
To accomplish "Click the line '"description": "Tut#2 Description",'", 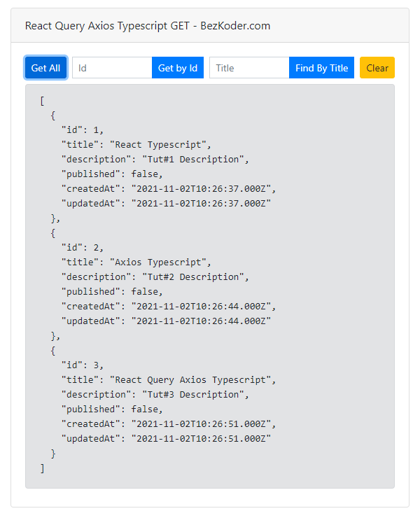I will [155, 276].
